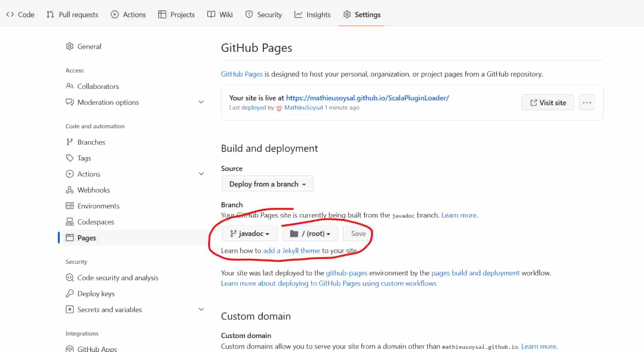The image size is (644, 352).
Task: Click the Webhooks icon
Action: click(70, 190)
